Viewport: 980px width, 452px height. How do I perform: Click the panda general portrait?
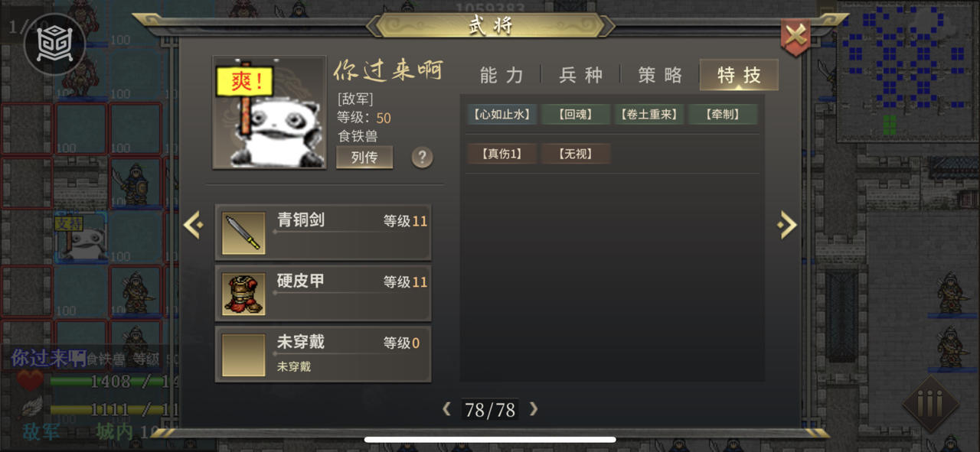click(x=269, y=112)
